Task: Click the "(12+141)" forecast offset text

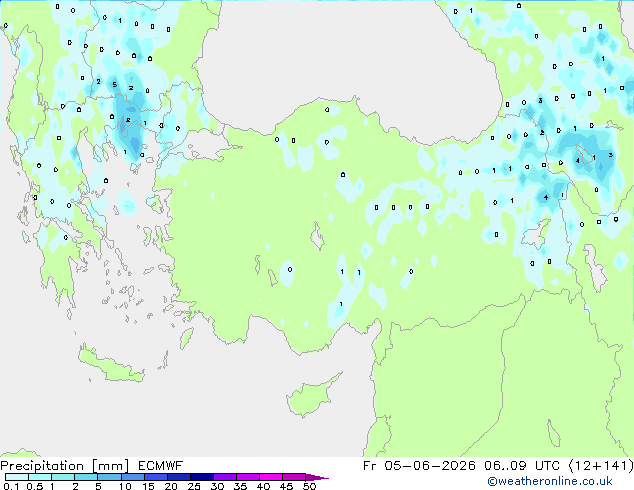Action: [x=601, y=466]
